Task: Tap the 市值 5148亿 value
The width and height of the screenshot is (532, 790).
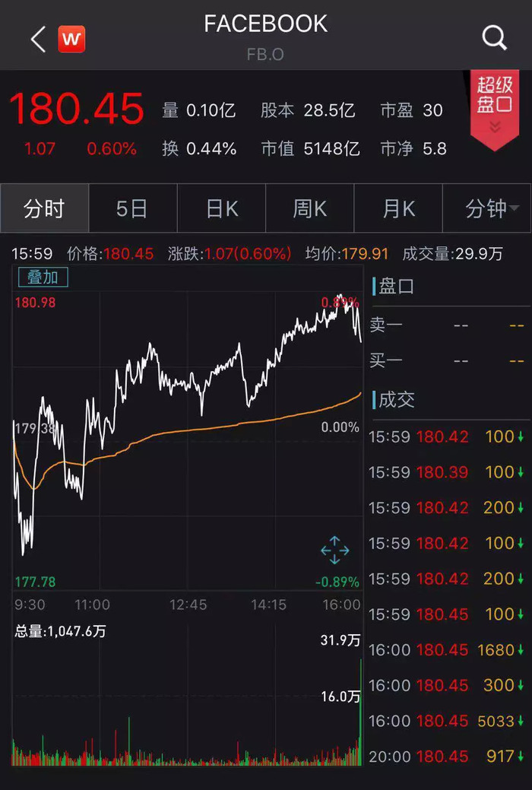Action: pyautogui.click(x=310, y=148)
